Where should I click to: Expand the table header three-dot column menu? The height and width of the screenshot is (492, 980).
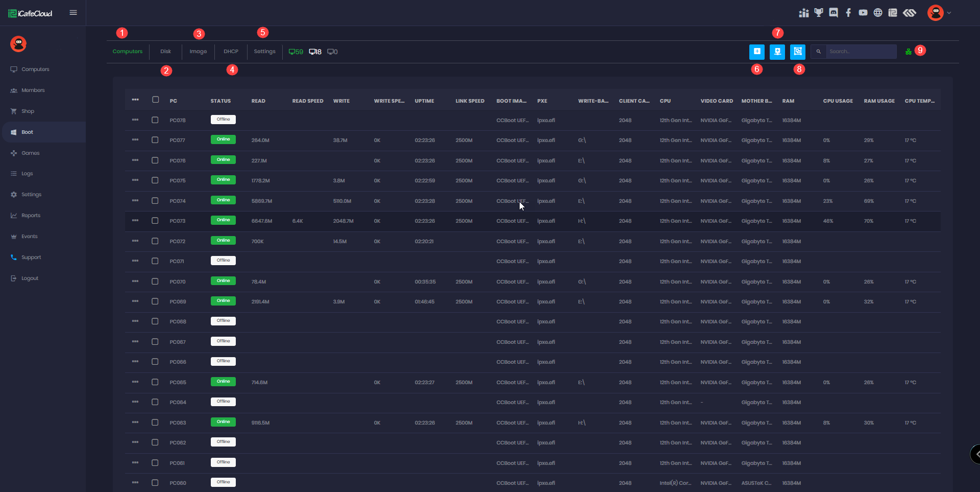(x=135, y=100)
